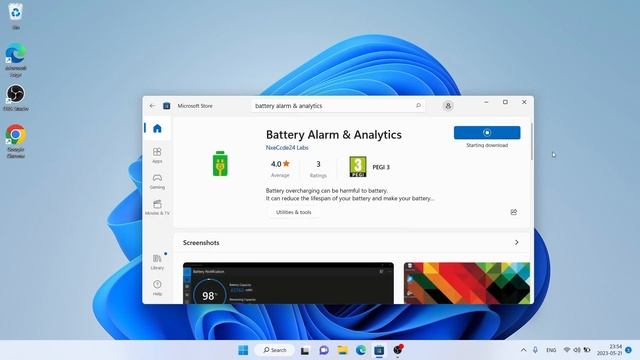This screenshot has height=360, width=640.
Task: Click the 4.0 star average rating
Action: (280, 169)
